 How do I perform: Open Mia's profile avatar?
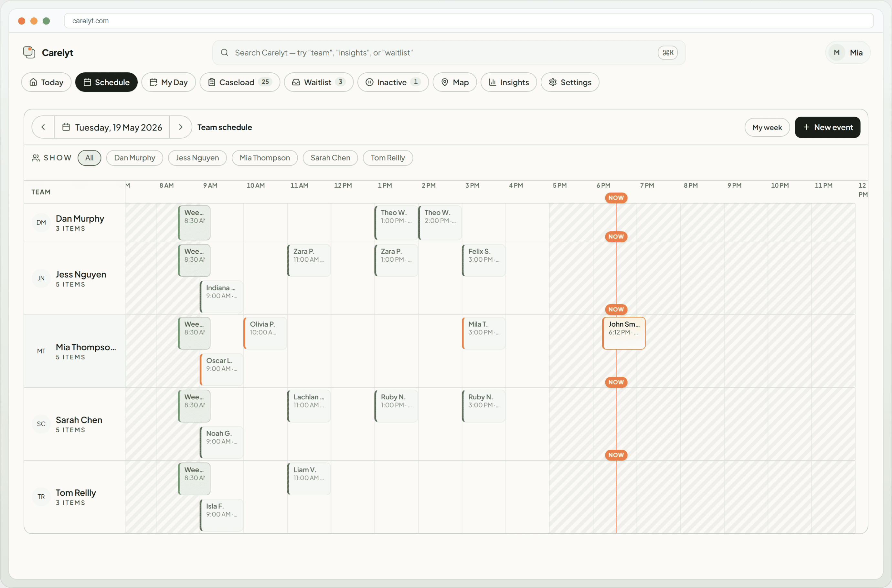pos(836,52)
